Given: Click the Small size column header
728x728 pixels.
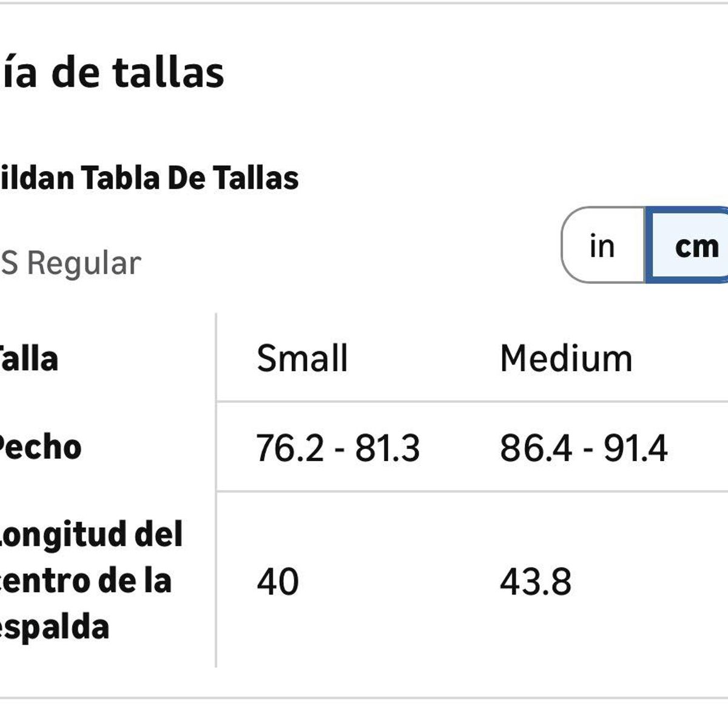Looking at the screenshot, I should point(302,358).
